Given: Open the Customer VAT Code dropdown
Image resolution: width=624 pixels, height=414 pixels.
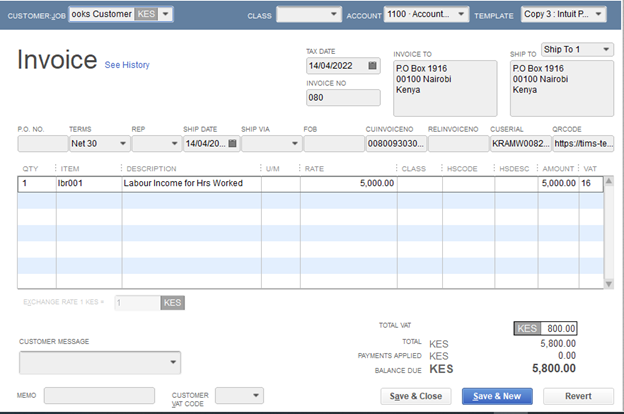Looking at the screenshot, I should (257, 396).
